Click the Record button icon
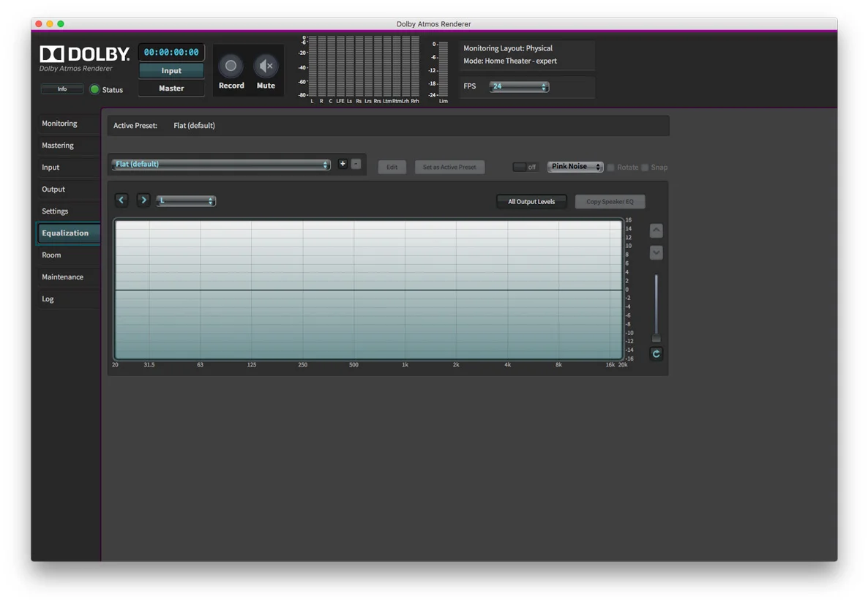 [x=231, y=67]
